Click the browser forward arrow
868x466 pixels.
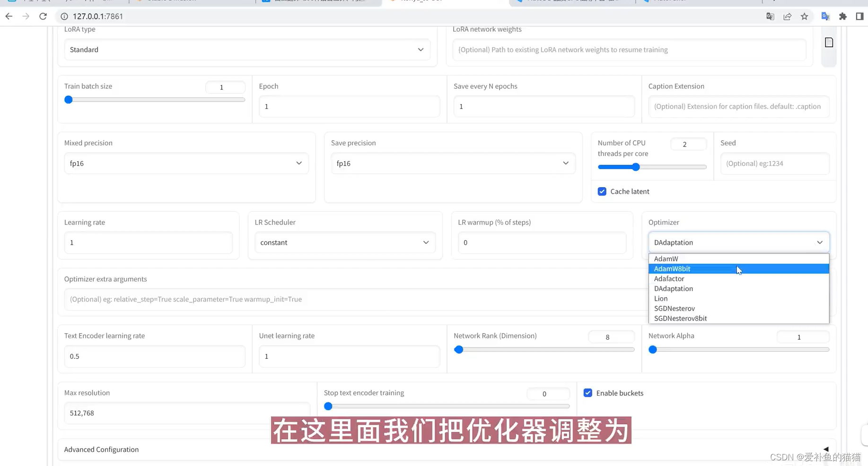[26, 17]
